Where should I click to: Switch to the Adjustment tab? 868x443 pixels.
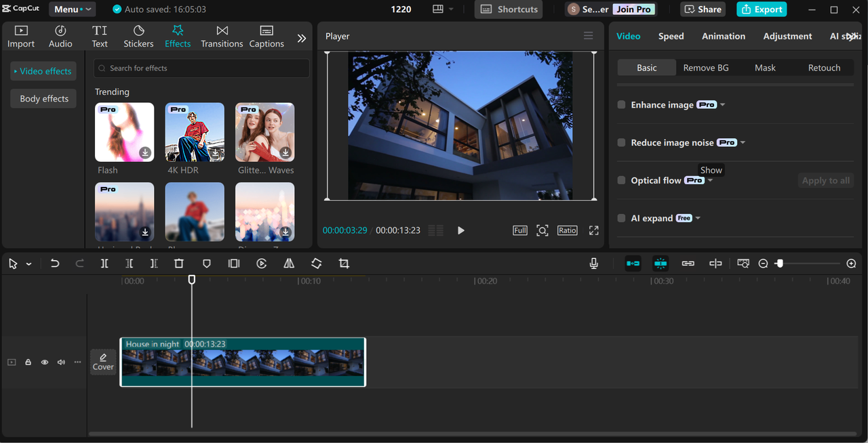click(787, 36)
